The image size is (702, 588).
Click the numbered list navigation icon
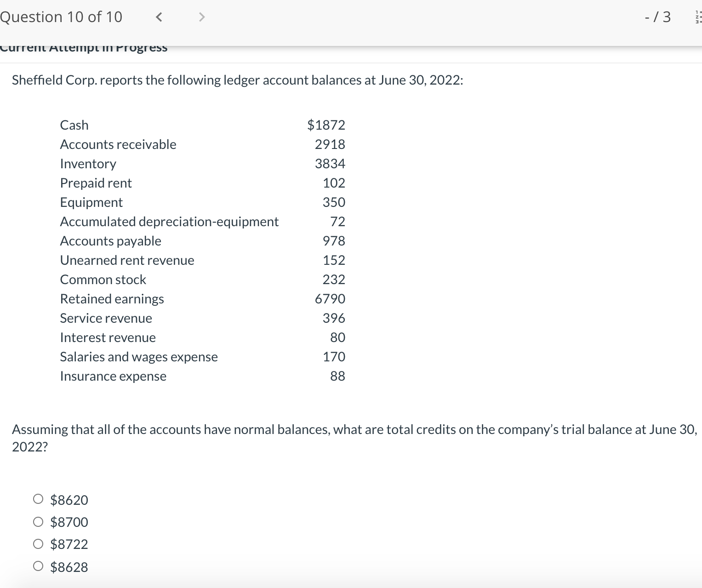pos(697,17)
